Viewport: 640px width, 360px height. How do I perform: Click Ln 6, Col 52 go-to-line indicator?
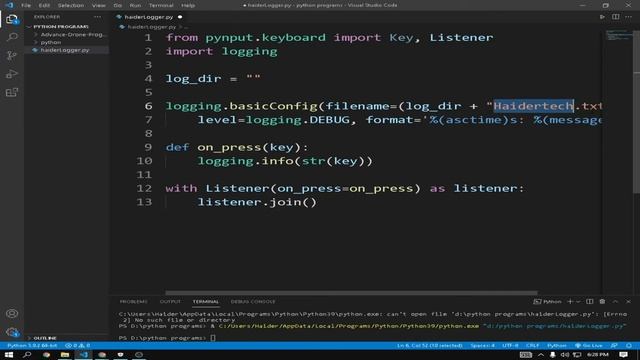429,345
